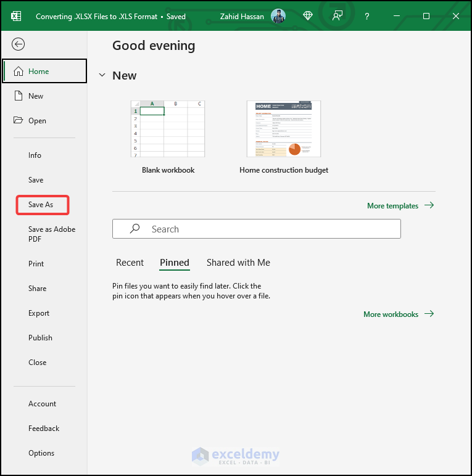The image size is (472, 476).
Task: Click the Home construction budget label
Action: 284,170
